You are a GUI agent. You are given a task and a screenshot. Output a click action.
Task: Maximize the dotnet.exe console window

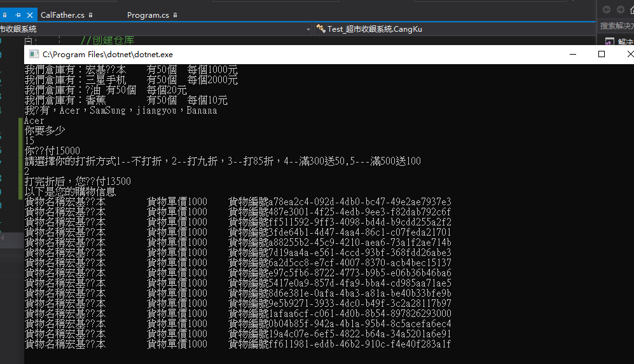tap(601, 54)
